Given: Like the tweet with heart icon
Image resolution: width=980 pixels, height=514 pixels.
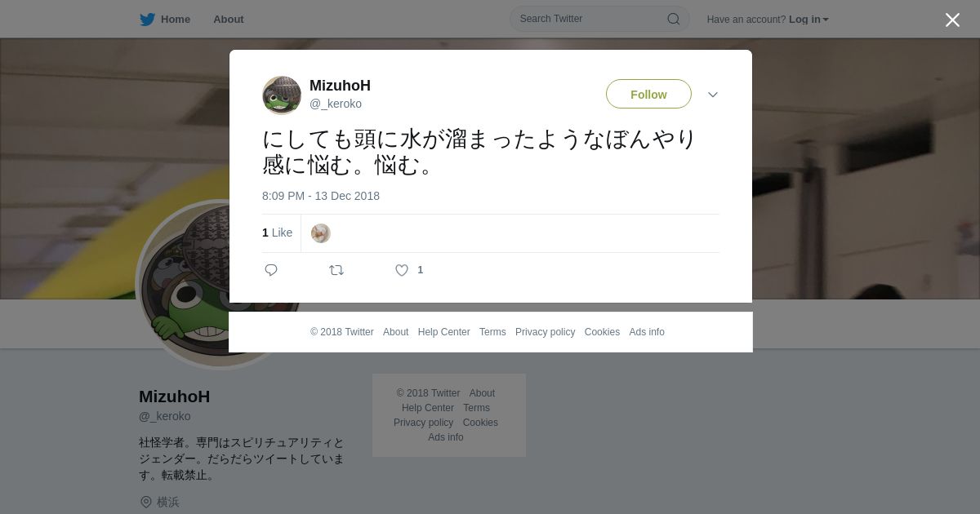Looking at the screenshot, I should click(402, 270).
